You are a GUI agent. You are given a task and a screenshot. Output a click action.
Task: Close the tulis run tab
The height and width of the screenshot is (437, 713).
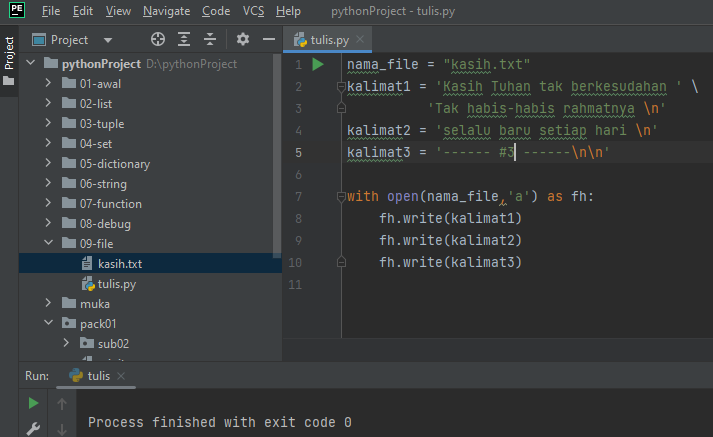click(121, 376)
